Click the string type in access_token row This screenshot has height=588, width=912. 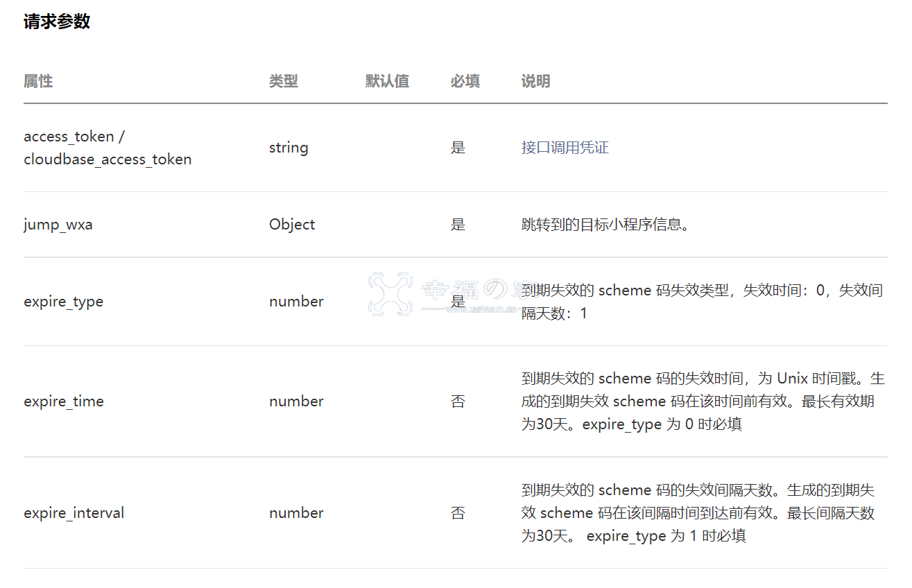pyautogui.click(x=289, y=148)
